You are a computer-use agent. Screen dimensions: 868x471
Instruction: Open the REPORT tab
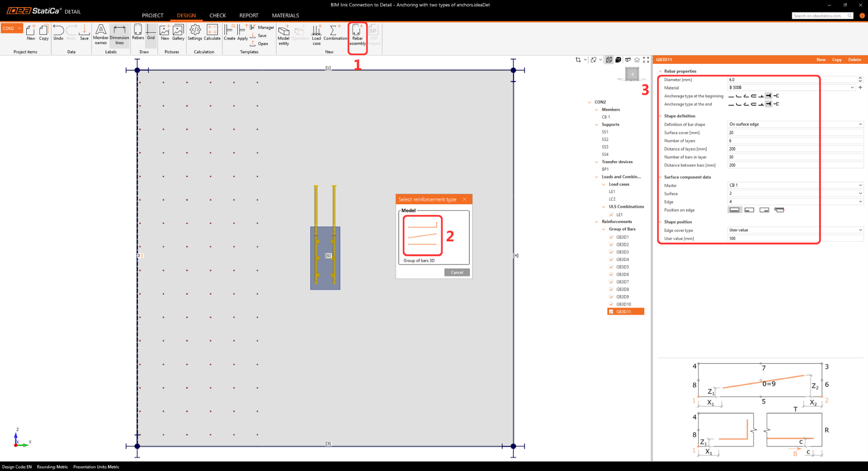click(x=249, y=15)
